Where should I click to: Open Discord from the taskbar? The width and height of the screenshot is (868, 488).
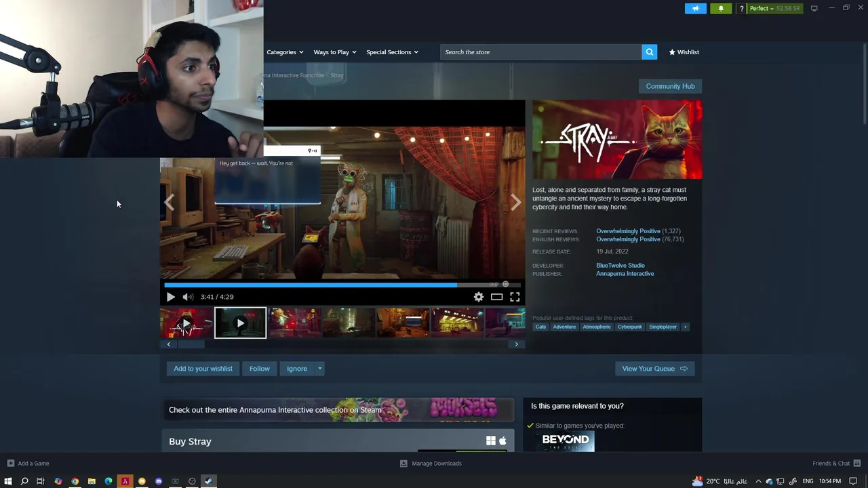pyautogui.click(x=159, y=481)
